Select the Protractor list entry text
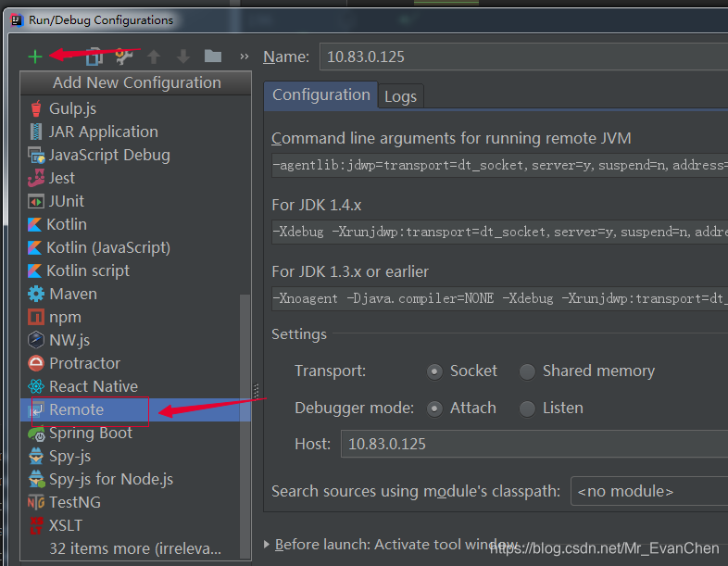Viewport: 728px width, 566px height. pos(85,363)
